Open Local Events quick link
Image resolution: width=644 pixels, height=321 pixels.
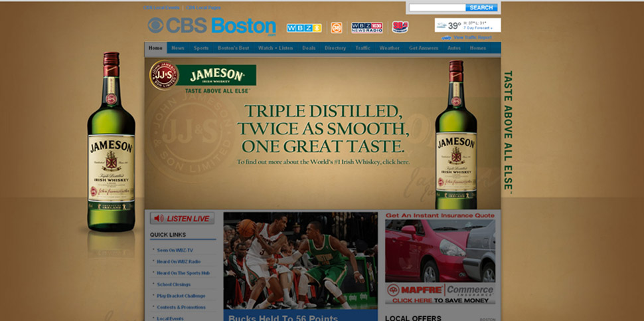click(x=170, y=318)
